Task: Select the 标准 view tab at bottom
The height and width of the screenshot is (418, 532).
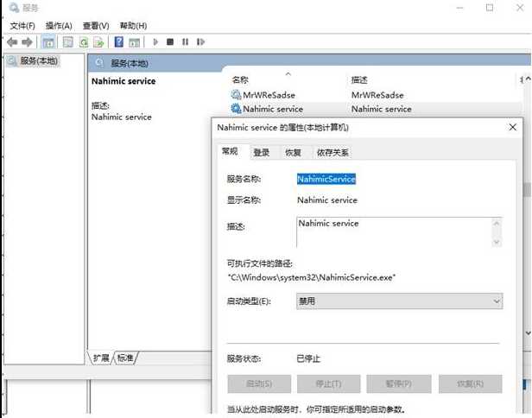Action: coord(125,358)
